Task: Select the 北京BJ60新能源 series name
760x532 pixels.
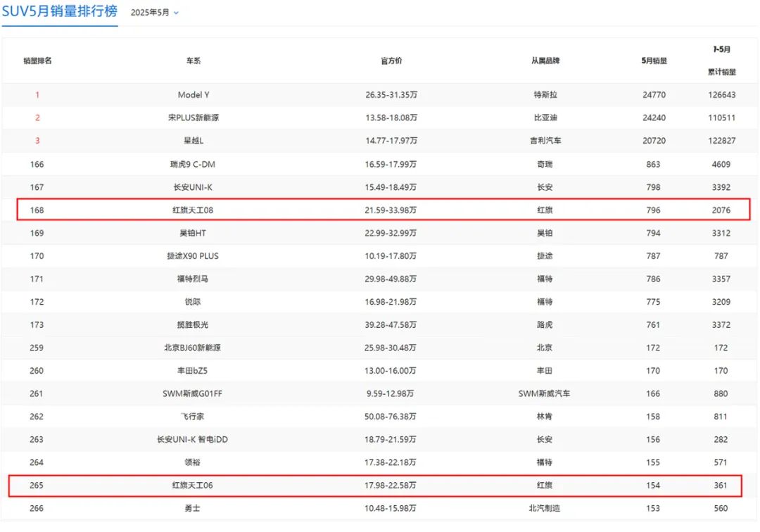Action: [x=192, y=348]
